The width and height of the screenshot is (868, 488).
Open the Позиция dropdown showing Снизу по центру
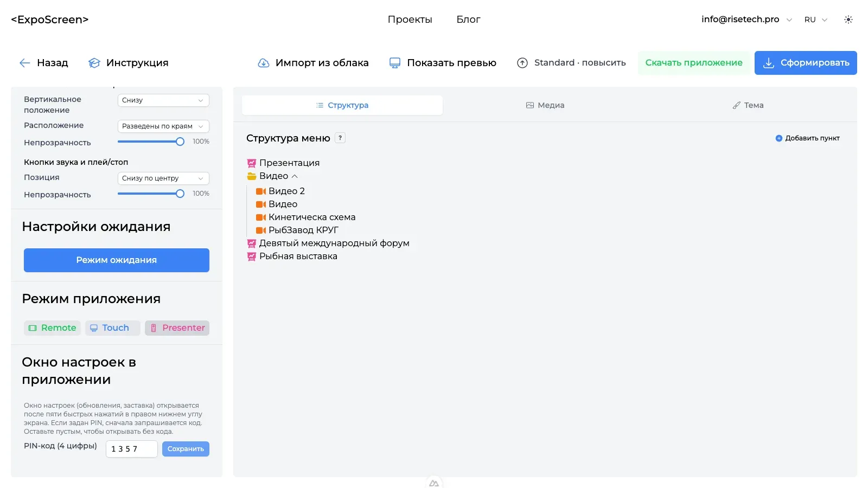[x=163, y=178]
